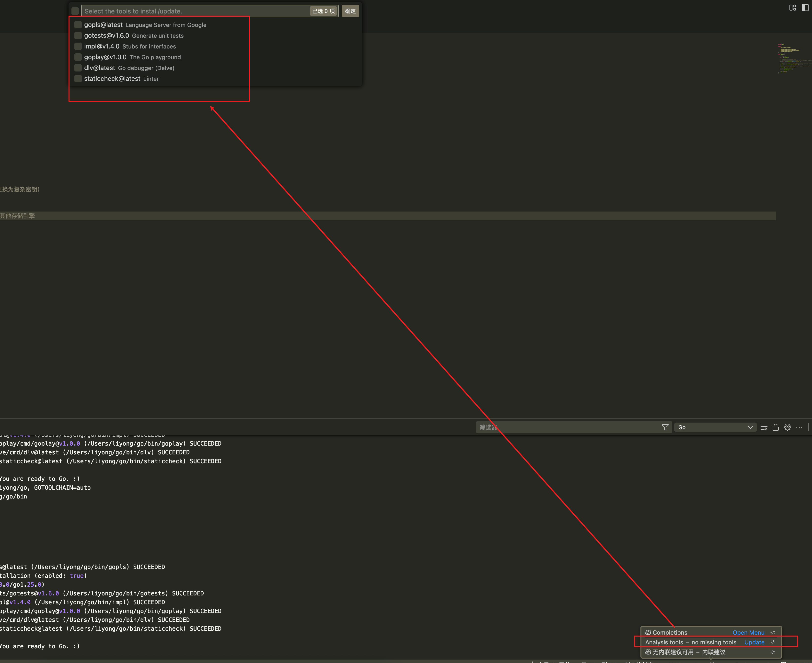Open output panel settings gear
The image size is (812, 663).
(x=787, y=427)
